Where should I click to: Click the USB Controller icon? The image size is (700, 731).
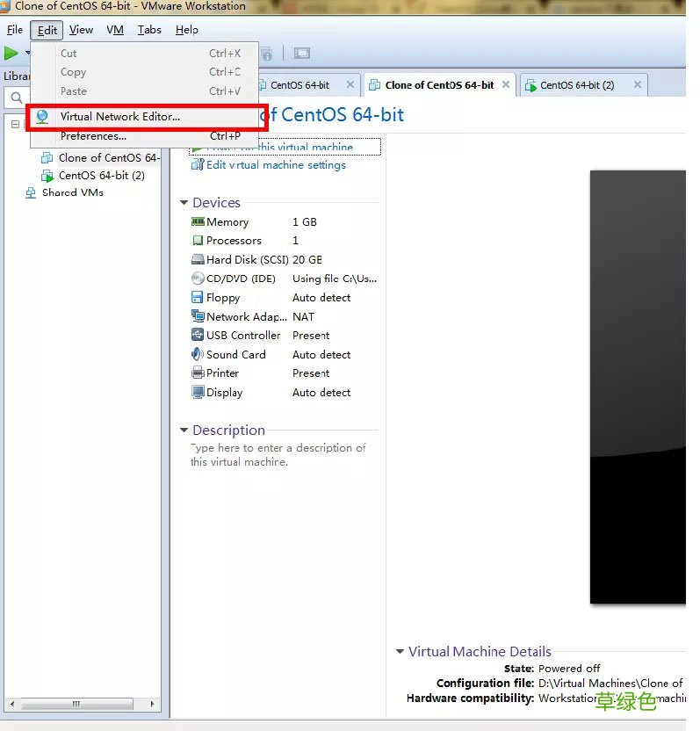click(x=198, y=336)
